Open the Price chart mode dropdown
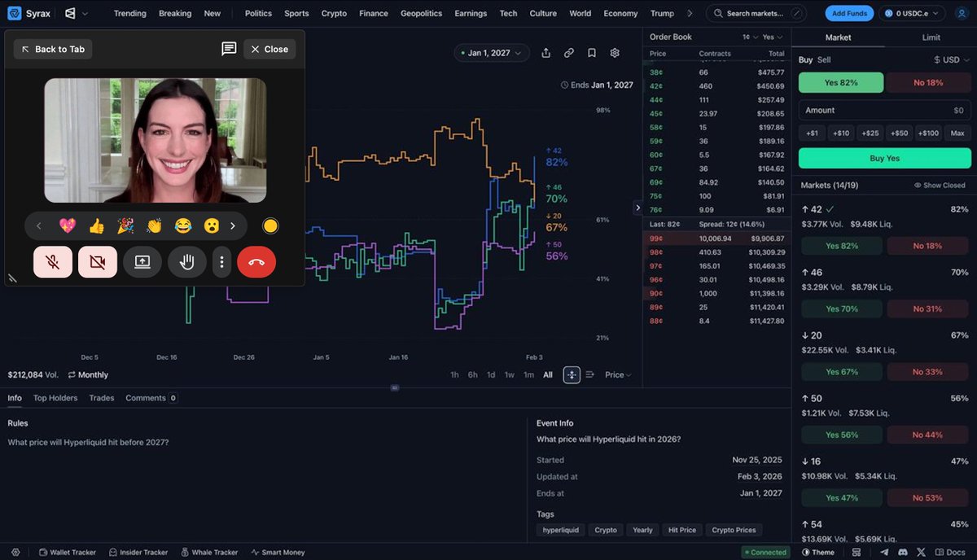Image resolution: width=977 pixels, height=560 pixels. pos(618,374)
